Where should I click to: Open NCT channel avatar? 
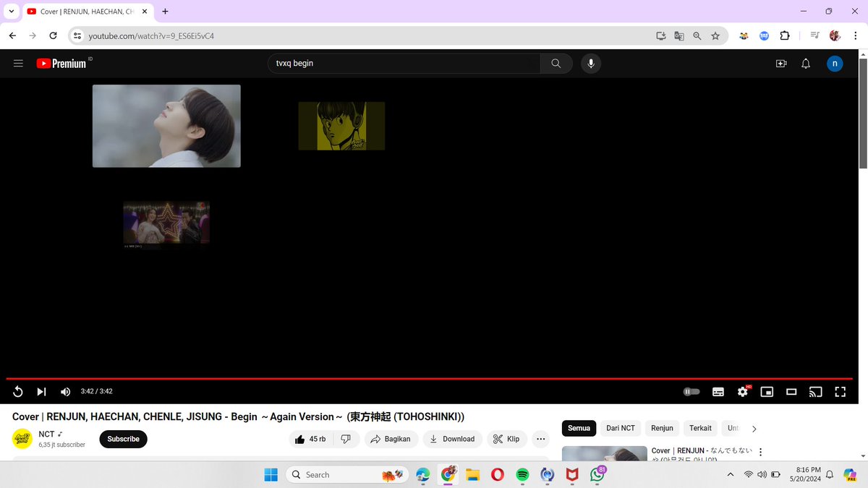click(x=22, y=439)
